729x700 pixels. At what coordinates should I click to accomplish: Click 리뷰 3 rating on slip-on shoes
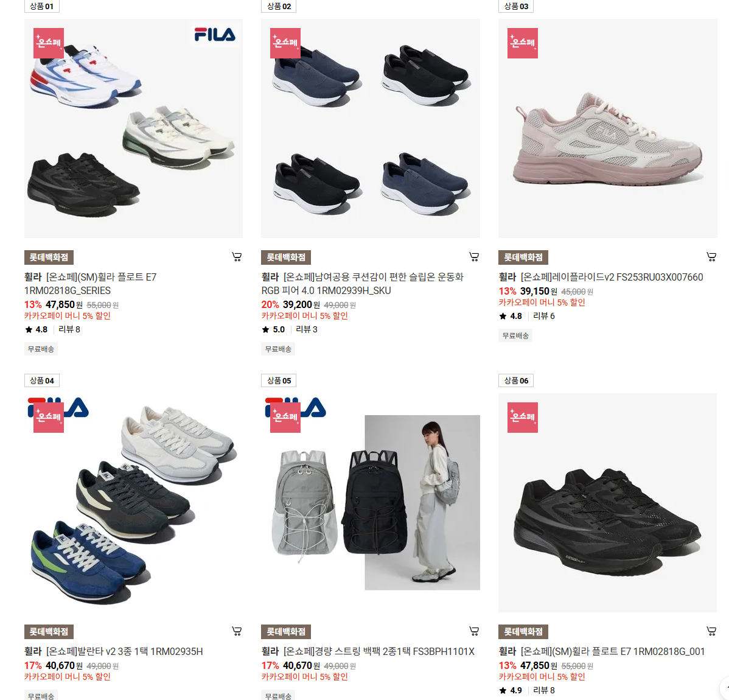[306, 329]
